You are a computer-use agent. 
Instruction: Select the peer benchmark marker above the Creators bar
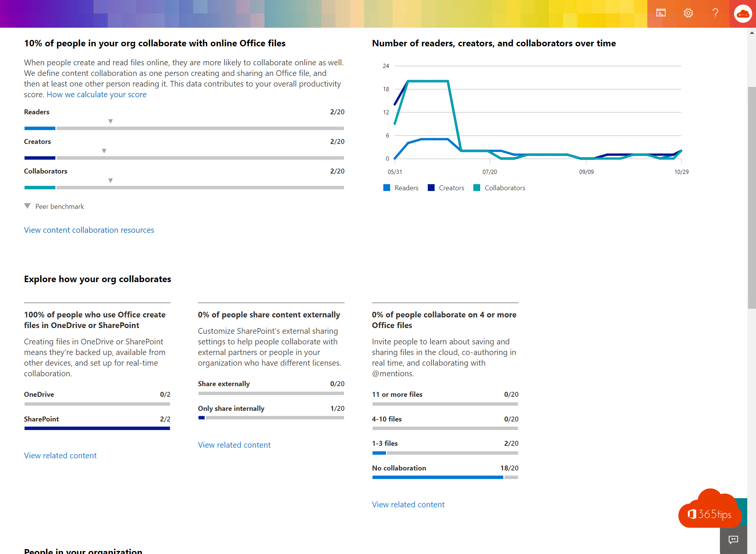pos(104,150)
